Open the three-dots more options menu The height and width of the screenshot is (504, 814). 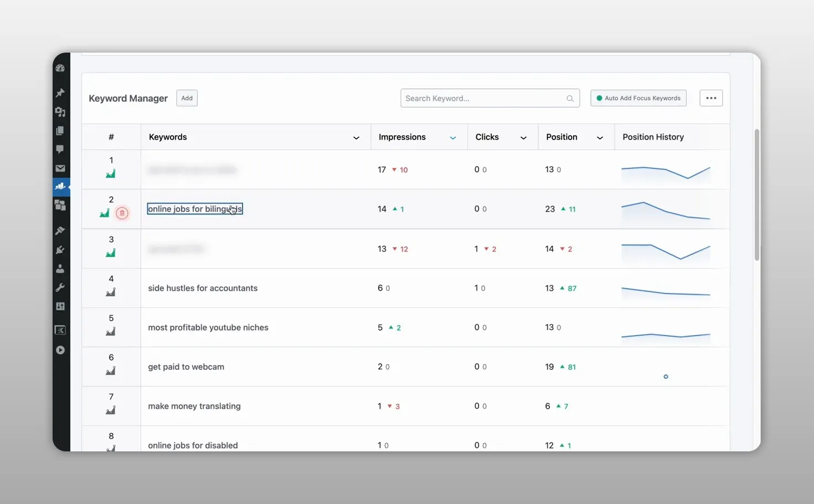click(711, 98)
